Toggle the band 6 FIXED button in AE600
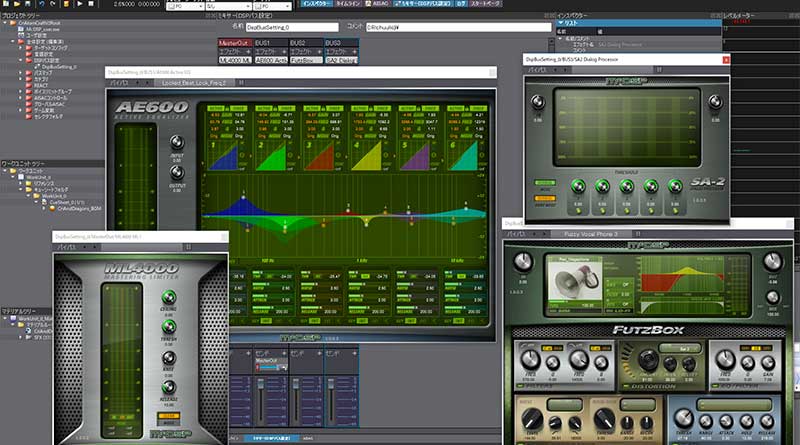 (x=476, y=109)
